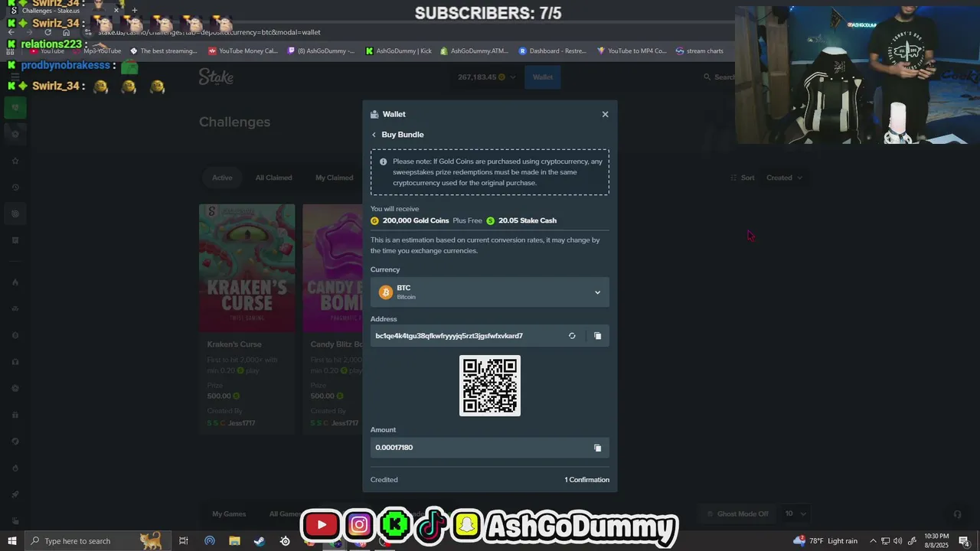Click the deposit QR code
This screenshot has width=980, height=551.
(490, 386)
